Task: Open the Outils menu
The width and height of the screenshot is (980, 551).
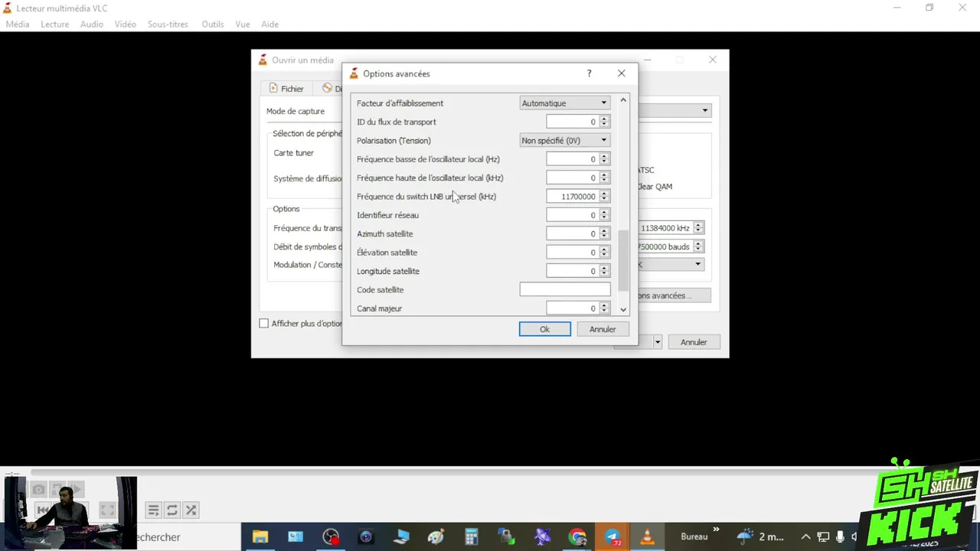Action: click(213, 24)
